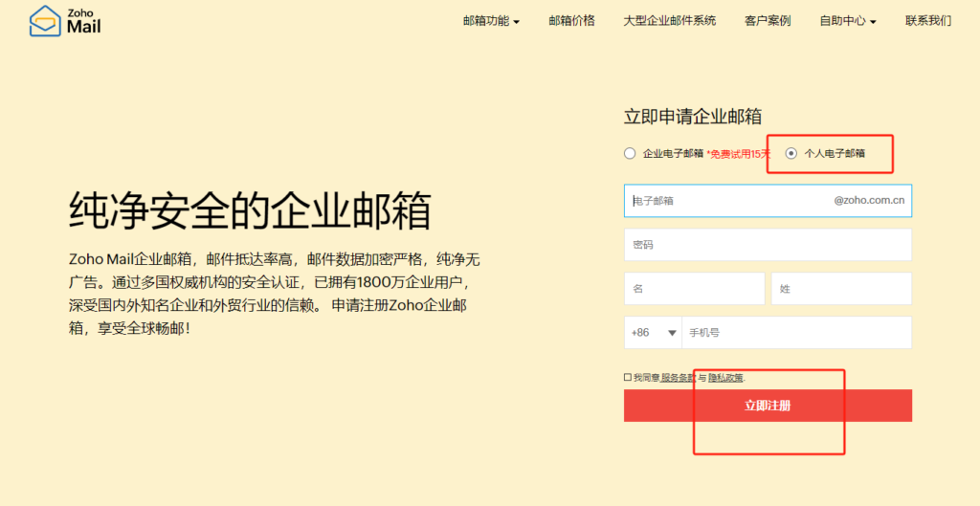Image resolution: width=980 pixels, height=506 pixels.
Task: Select the 个人电子邮箱 radio option
Action: pyautogui.click(x=791, y=153)
